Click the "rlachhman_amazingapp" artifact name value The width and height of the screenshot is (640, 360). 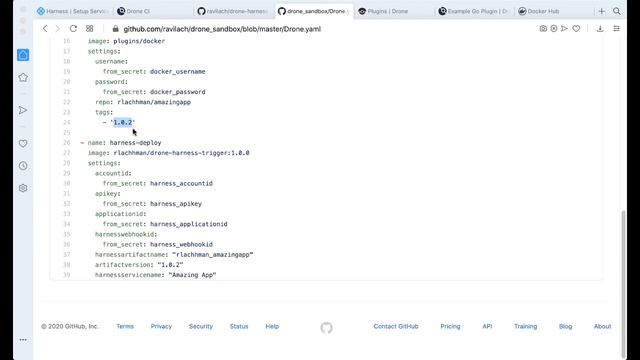pos(213,255)
